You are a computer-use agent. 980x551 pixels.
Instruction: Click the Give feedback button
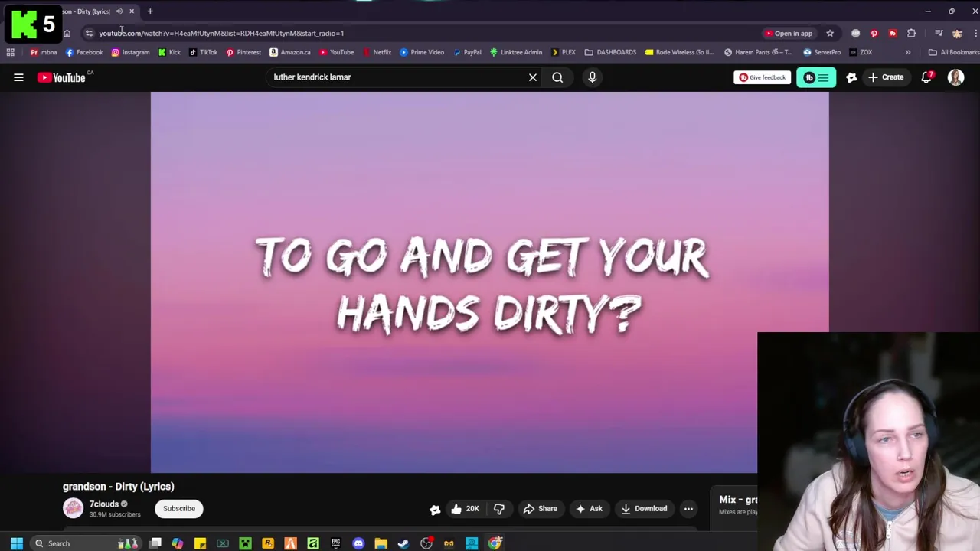pyautogui.click(x=762, y=77)
